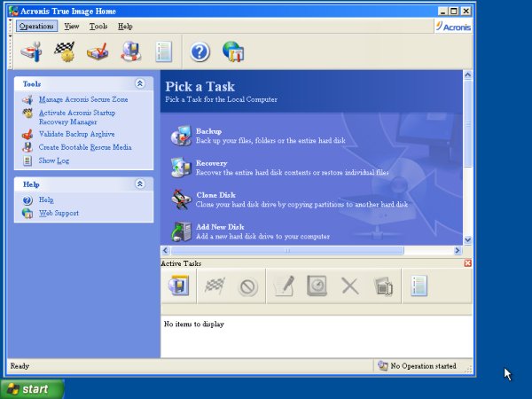This screenshot has height=399, width=532.
Task: Click sidebar icon beside Validate Backup Archive
Action: pyautogui.click(x=27, y=135)
